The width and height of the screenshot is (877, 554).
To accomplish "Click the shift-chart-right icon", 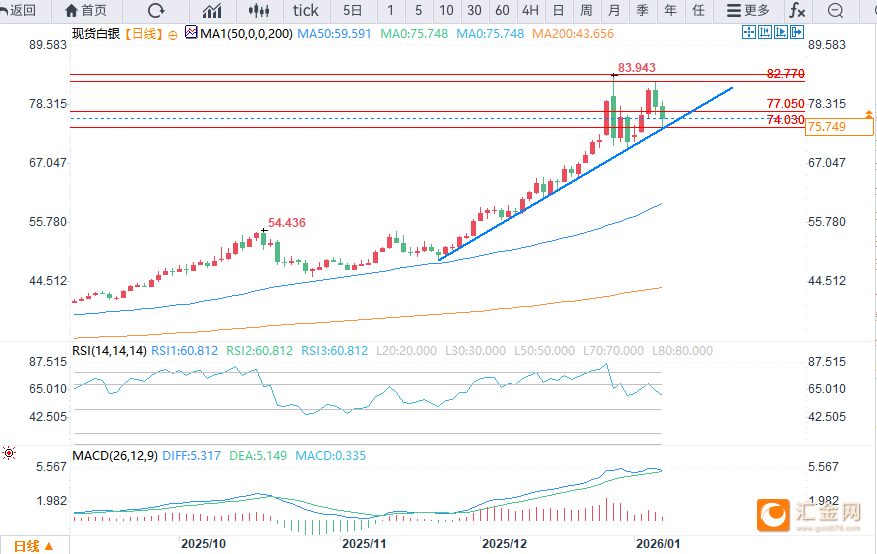I will pyautogui.click(x=797, y=32).
